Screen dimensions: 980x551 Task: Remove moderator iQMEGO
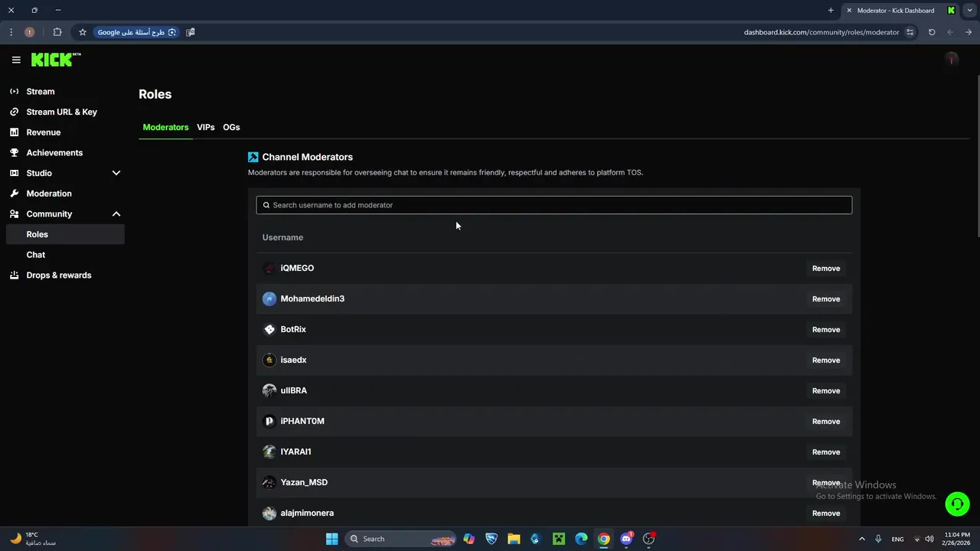(826, 269)
